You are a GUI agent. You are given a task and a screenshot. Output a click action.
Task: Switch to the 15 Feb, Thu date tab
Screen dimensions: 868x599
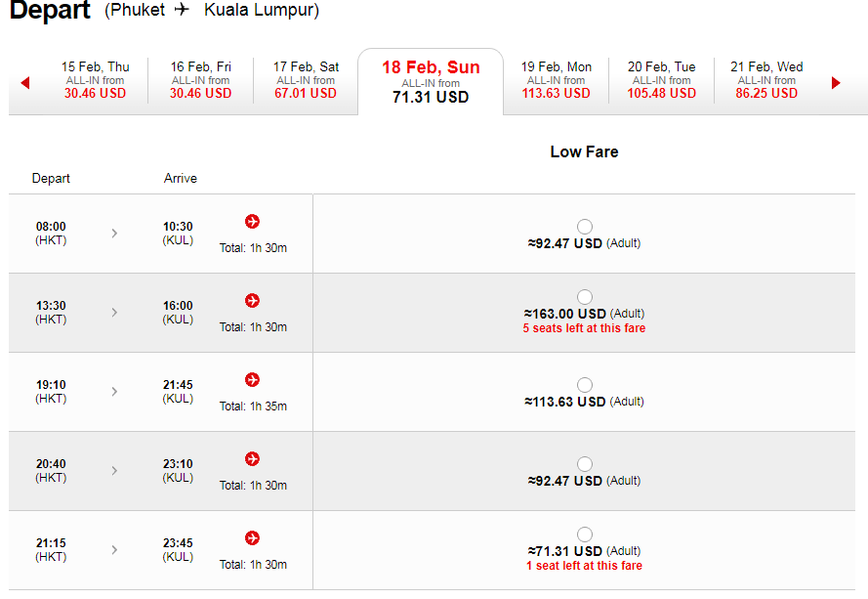point(96,80)
